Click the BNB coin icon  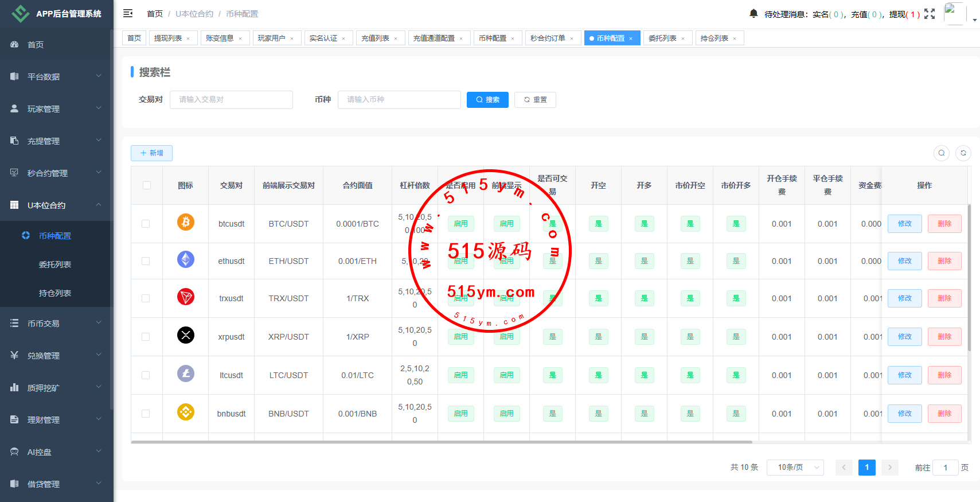click(x=185, y=412)
